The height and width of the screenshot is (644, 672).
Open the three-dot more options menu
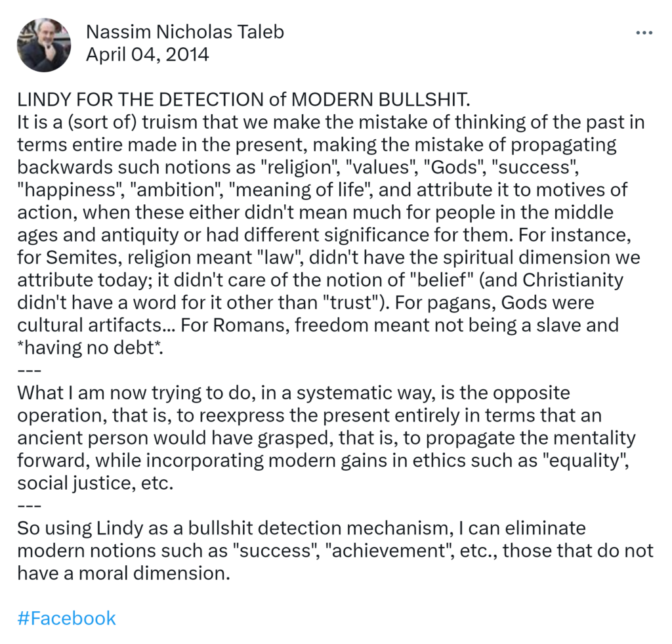point(644,33)
